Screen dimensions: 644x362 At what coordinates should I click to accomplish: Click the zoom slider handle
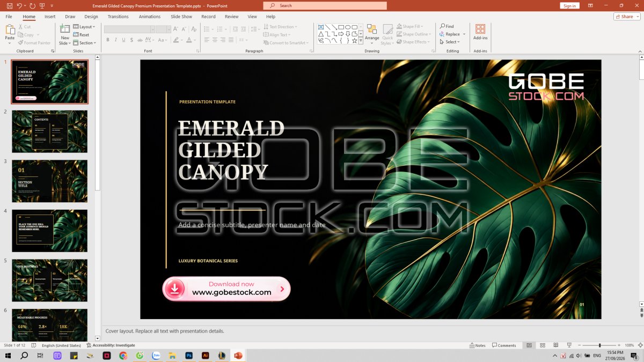point(599,345)
